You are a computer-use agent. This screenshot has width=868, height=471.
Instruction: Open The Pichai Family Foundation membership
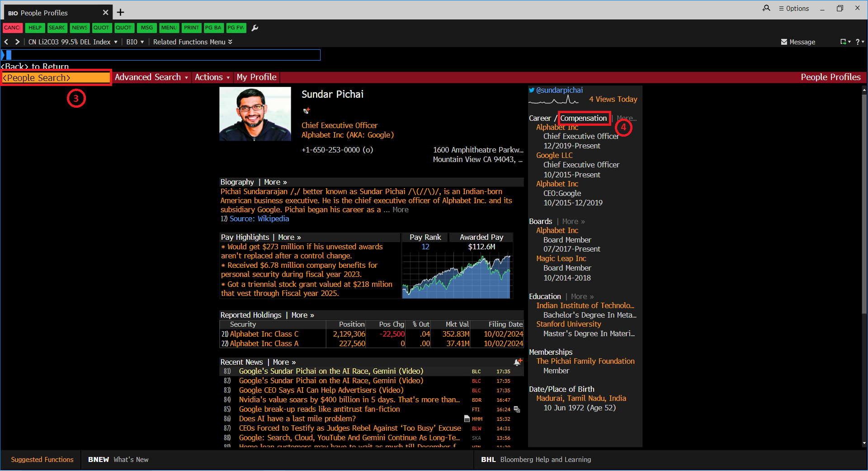point(585,361)
